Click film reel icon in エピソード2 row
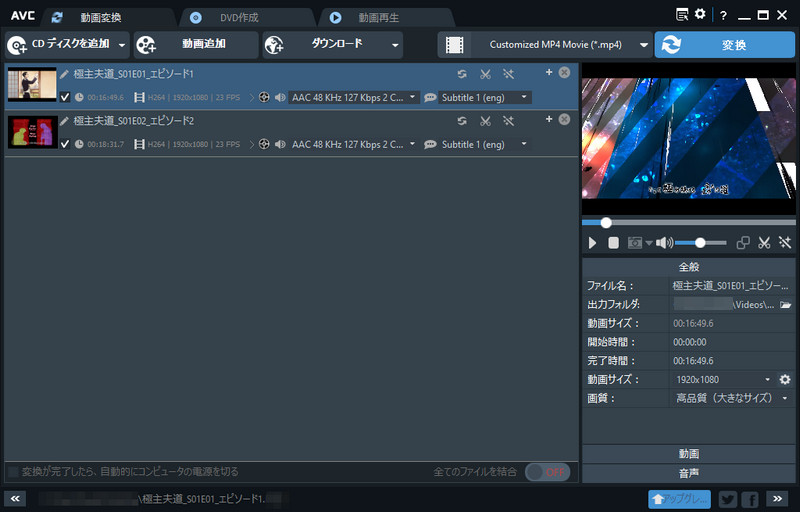This screenshot has height=512, width=800. coord(264,144)
